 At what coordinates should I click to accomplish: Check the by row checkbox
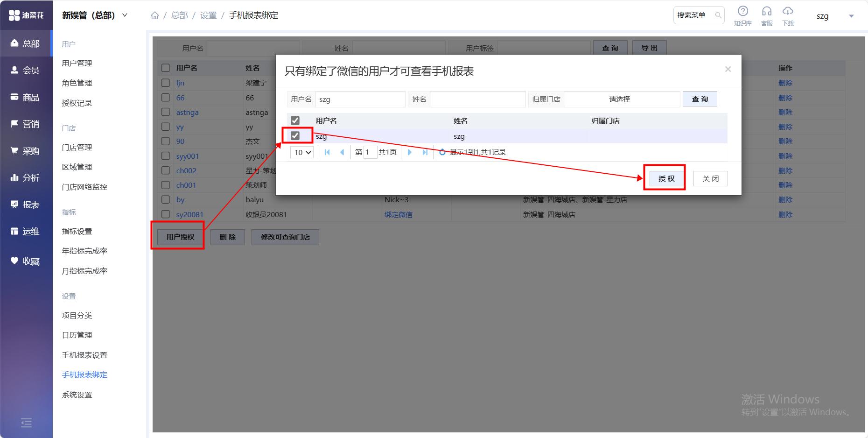[x=165, y=199]
